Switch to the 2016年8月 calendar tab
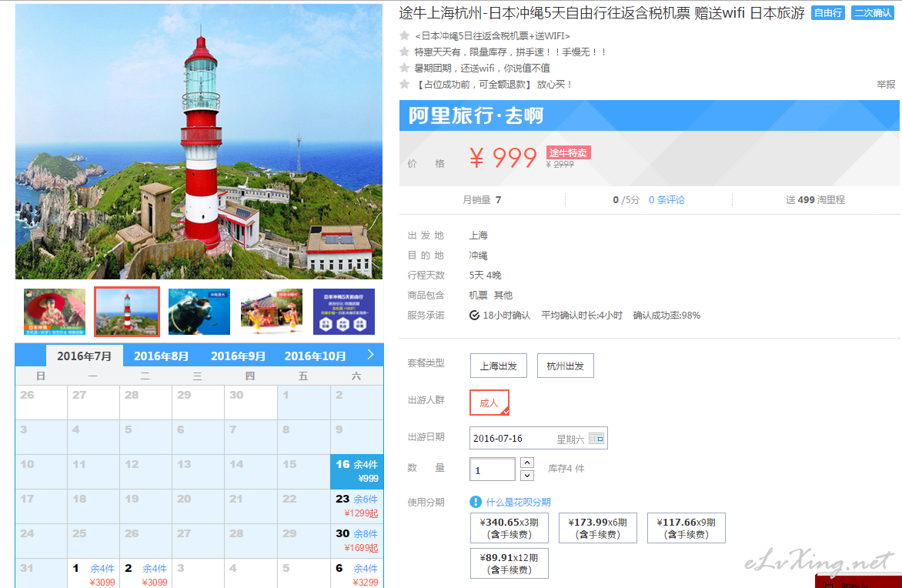 click(x=161, y=356)
